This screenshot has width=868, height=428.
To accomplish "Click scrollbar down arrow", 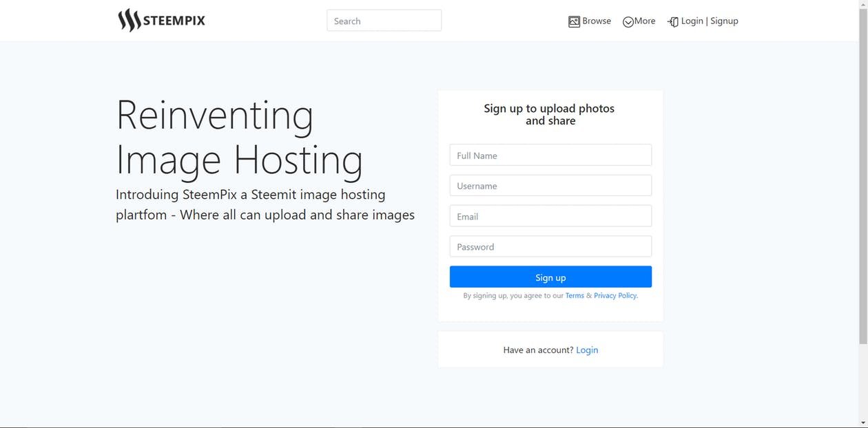I will (x=863, y=423).
